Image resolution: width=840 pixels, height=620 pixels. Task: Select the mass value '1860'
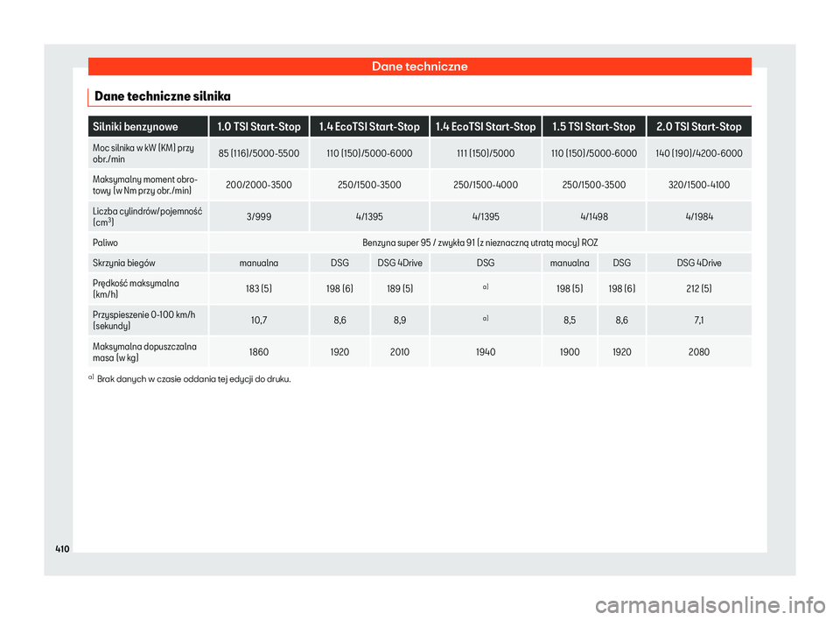coord(259,352)
